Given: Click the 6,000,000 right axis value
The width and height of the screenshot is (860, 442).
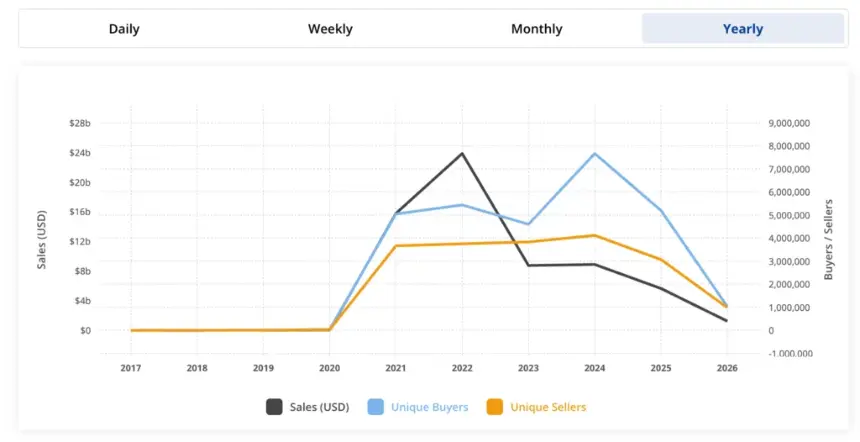Looking at the screenshot, I should point(789,192).
